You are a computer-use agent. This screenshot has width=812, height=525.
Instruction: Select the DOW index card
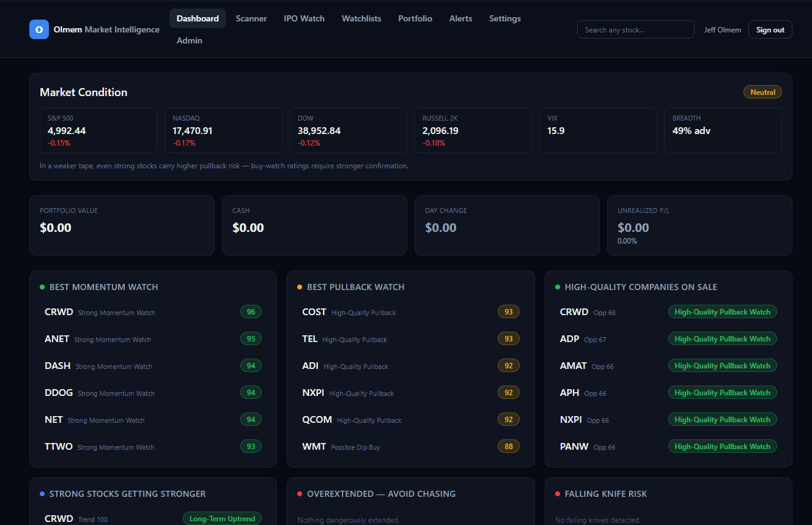[349, 130]
